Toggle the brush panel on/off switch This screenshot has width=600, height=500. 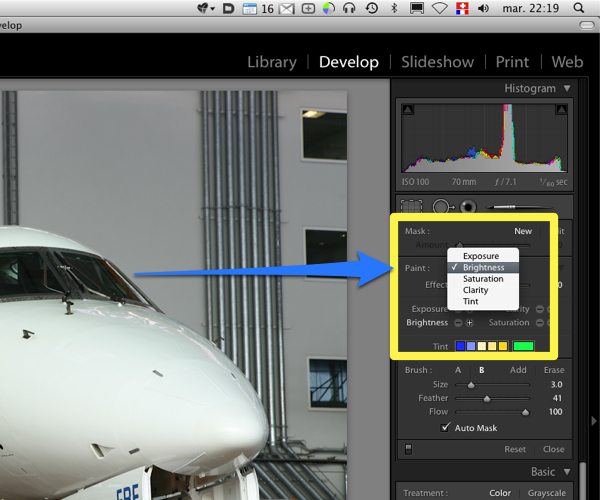coord(408,449)
